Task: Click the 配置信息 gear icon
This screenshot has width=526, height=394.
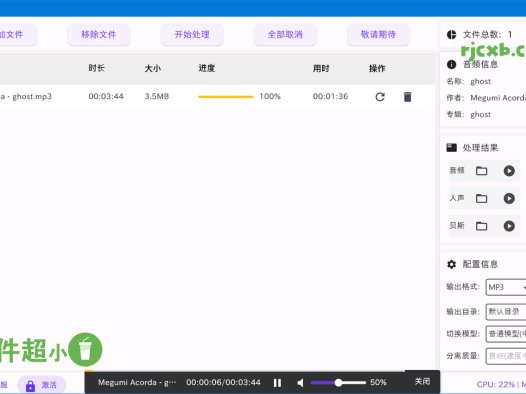Action: [x=452, y=264]
